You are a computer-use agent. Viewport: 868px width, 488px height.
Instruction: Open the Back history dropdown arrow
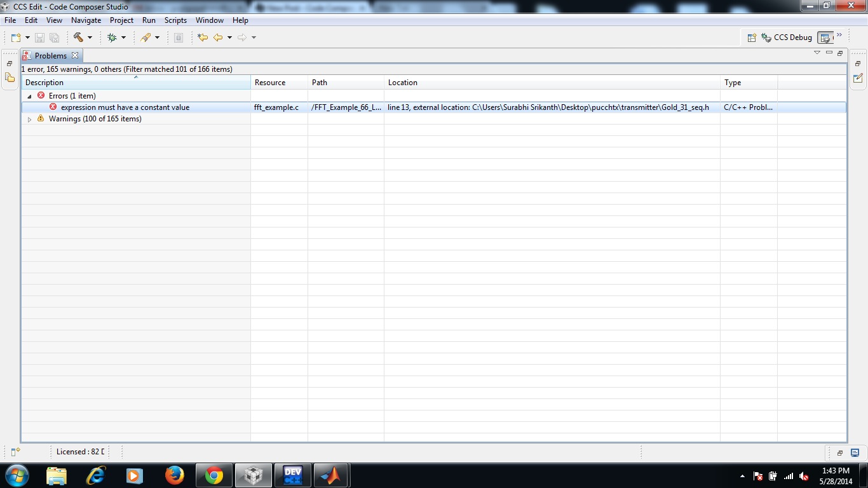(x=229, y=37)
